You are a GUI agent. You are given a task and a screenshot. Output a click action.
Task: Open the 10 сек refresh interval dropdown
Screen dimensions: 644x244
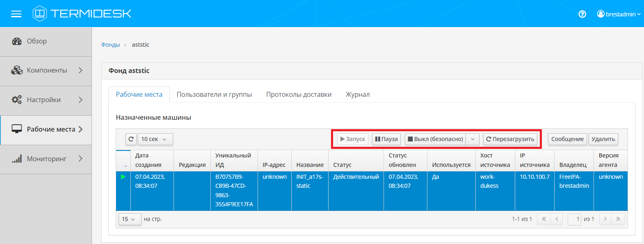tap(155, 139)
